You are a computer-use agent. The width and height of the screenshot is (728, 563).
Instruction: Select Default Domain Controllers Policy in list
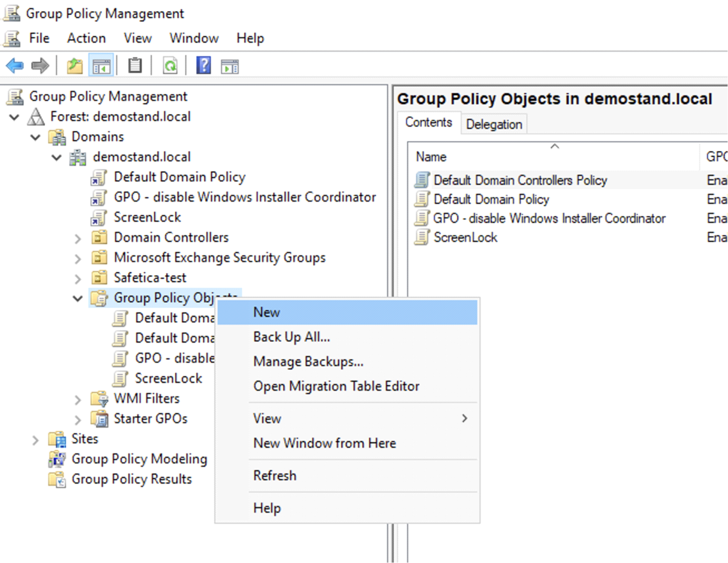520,180
